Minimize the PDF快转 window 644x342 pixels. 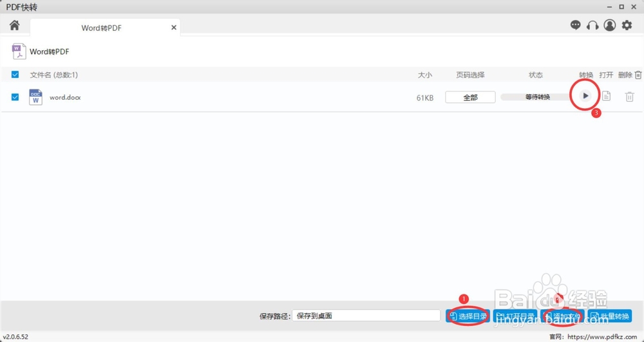(x=609, y=6)
